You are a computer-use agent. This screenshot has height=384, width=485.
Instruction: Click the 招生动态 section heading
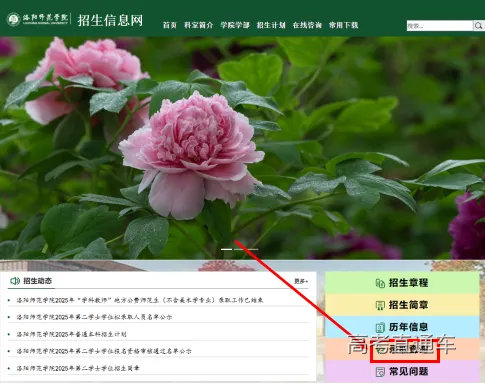pos(37,281)
